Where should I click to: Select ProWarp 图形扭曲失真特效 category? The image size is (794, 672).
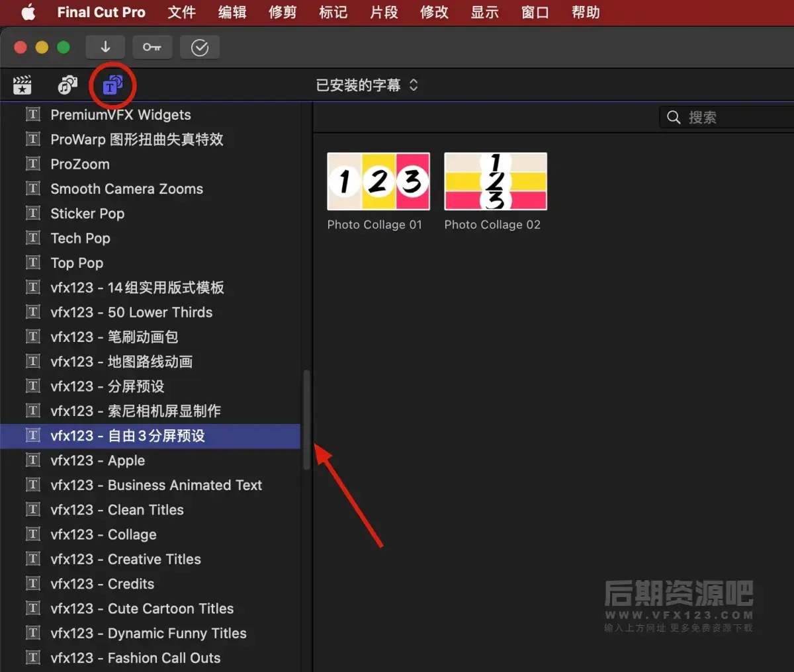[x=150, y=140]
